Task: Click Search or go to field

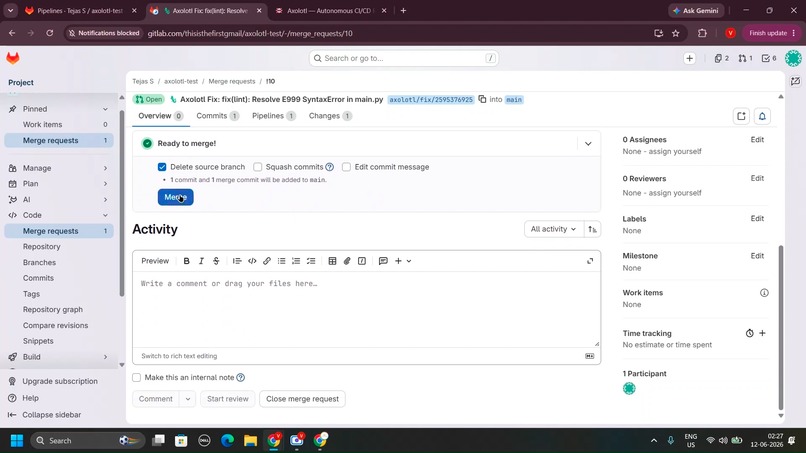Action: pos(404,59)
